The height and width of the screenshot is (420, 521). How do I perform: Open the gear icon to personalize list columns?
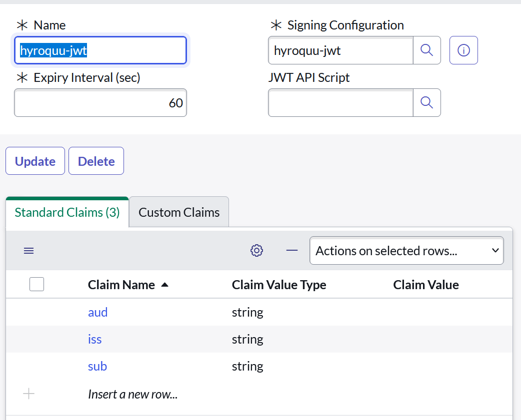[x=256, y=250]
